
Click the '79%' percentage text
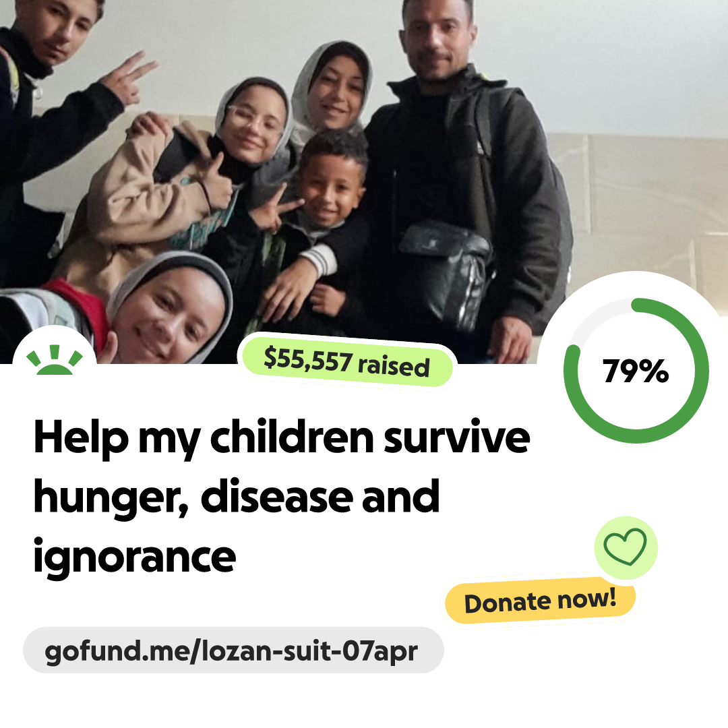tap(636, 371)
